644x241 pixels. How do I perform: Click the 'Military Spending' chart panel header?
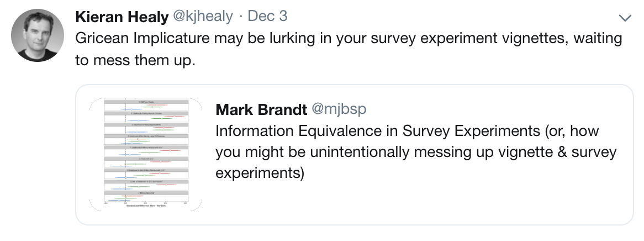[x=146, y=192]
